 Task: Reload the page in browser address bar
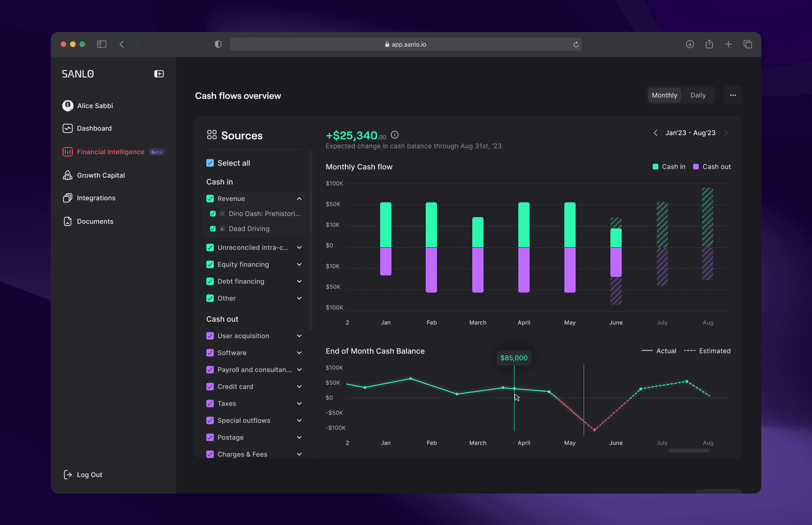click(576, 45)
